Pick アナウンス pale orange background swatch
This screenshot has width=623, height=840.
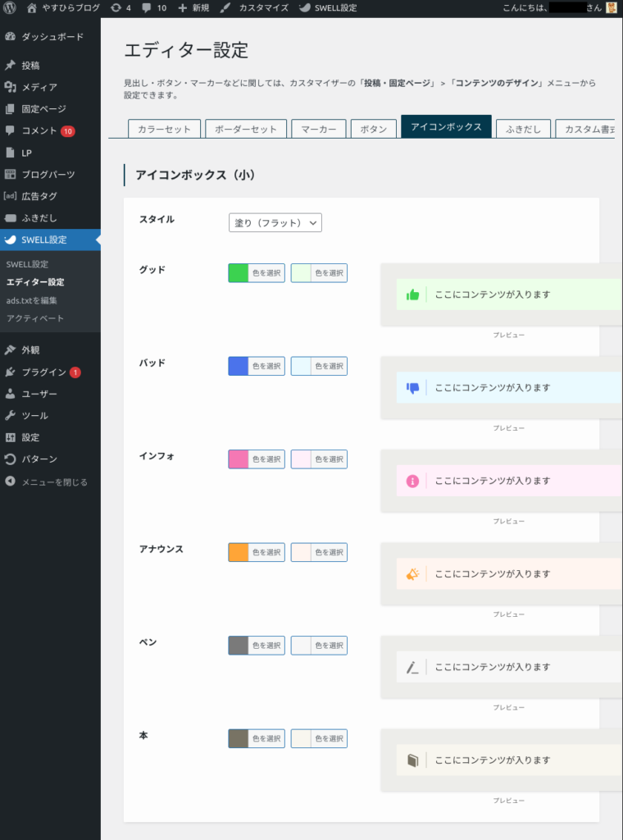[x=301, y=552]
